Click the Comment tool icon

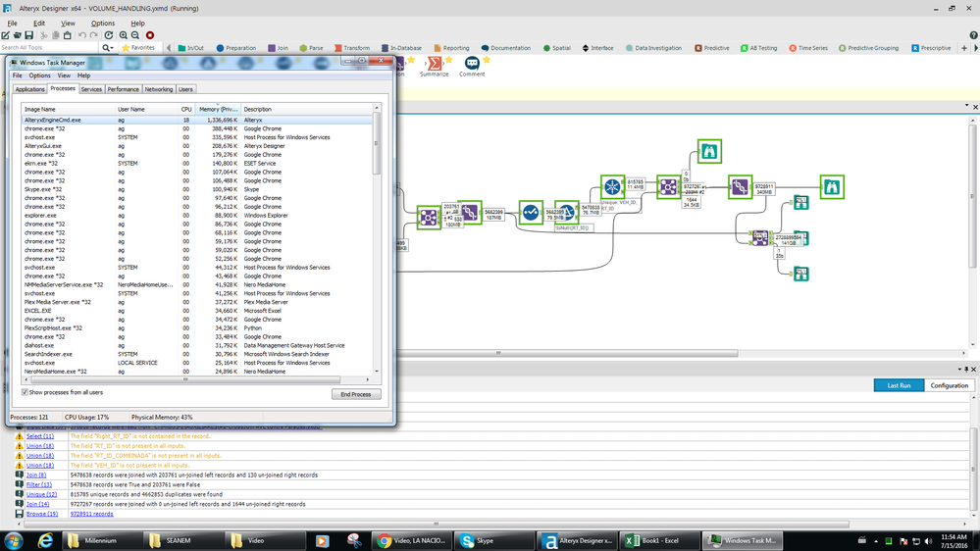click(472, 64)
